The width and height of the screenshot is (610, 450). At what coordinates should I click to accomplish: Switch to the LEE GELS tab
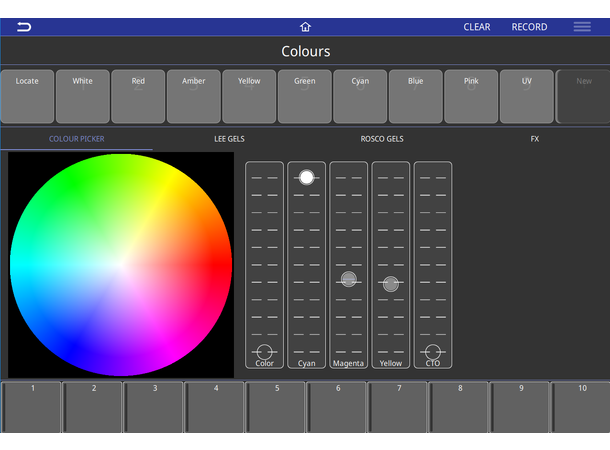[229, 139]
